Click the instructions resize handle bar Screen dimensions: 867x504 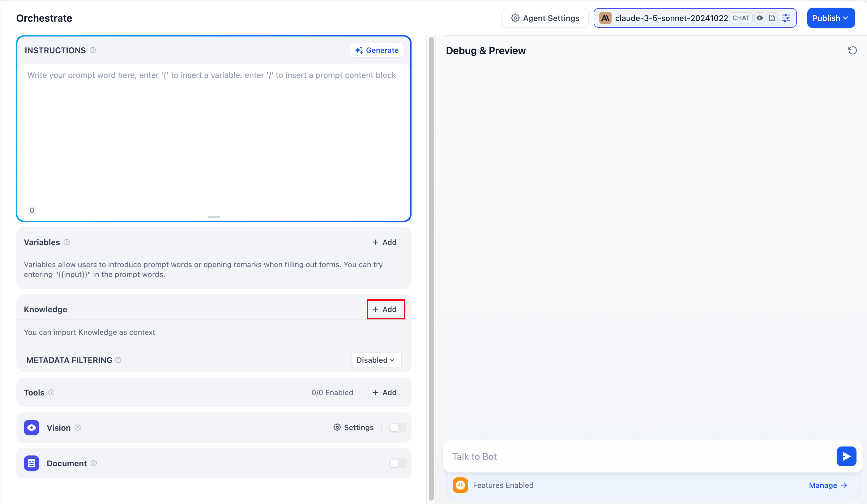click(x=214, y=217)
